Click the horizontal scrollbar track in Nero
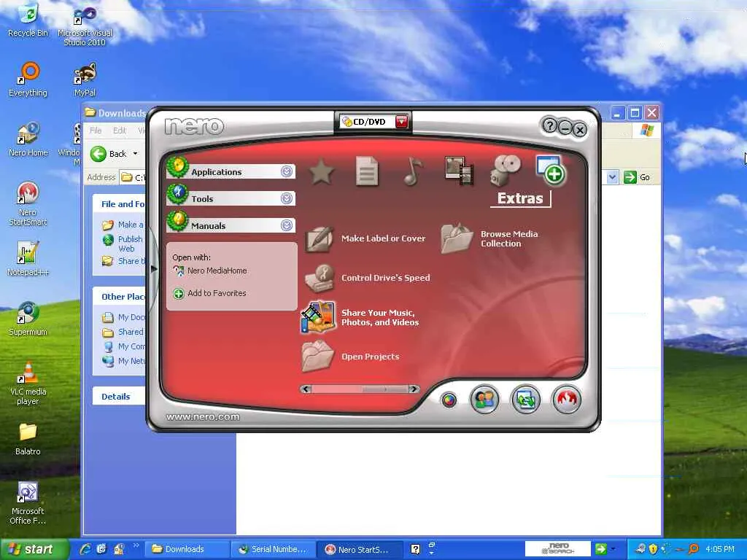The image size is (747, 560). (360, 389)
